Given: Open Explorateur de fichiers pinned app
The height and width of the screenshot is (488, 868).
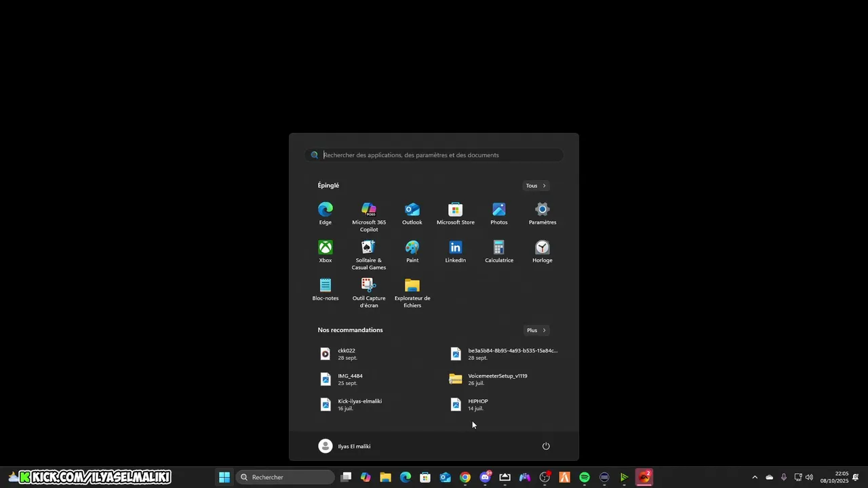Looking at the screenshot, I should pos(412,293).
